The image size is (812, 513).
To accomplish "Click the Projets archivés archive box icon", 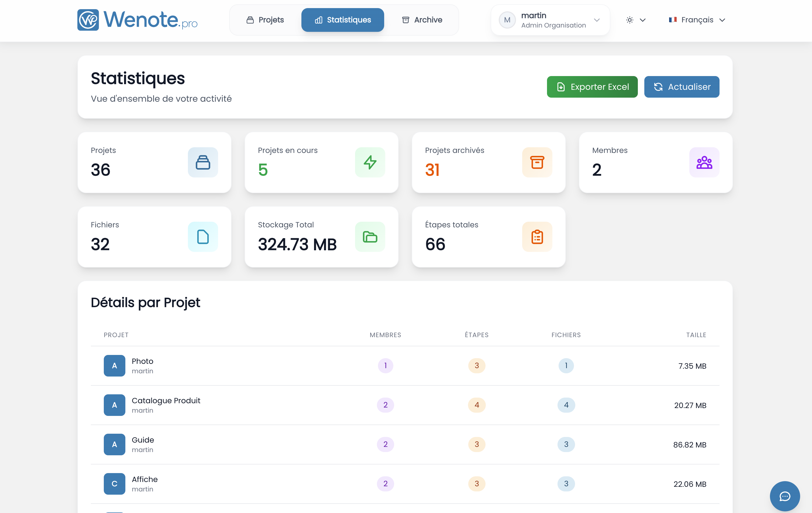I will click(537, 162).
